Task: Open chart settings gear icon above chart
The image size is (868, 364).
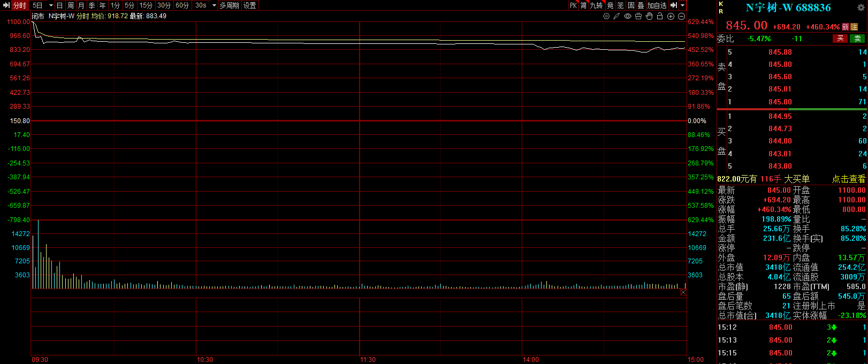Action: pos(606,16)
